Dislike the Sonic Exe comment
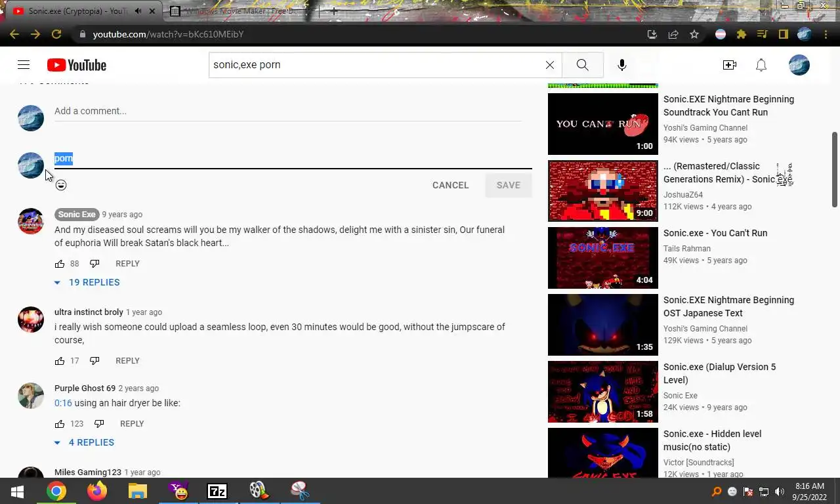The height and width of the screenshot is (504, 840). click(94, 264)
